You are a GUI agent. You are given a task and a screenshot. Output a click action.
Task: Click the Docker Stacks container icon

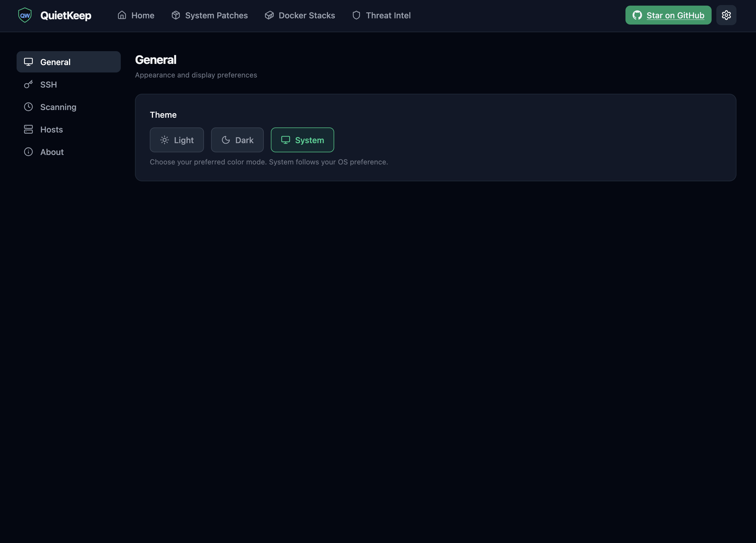269,15
